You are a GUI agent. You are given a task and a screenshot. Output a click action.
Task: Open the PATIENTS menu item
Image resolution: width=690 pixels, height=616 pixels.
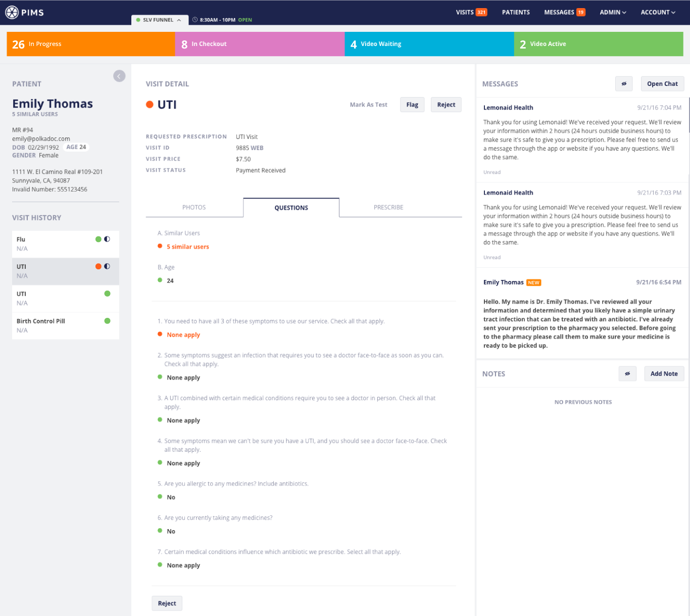coord(516,12)
